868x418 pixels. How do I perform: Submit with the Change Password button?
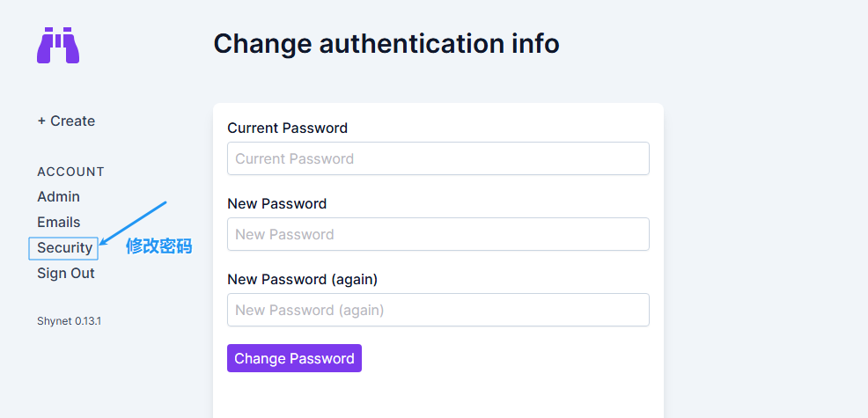coord(295,358)
